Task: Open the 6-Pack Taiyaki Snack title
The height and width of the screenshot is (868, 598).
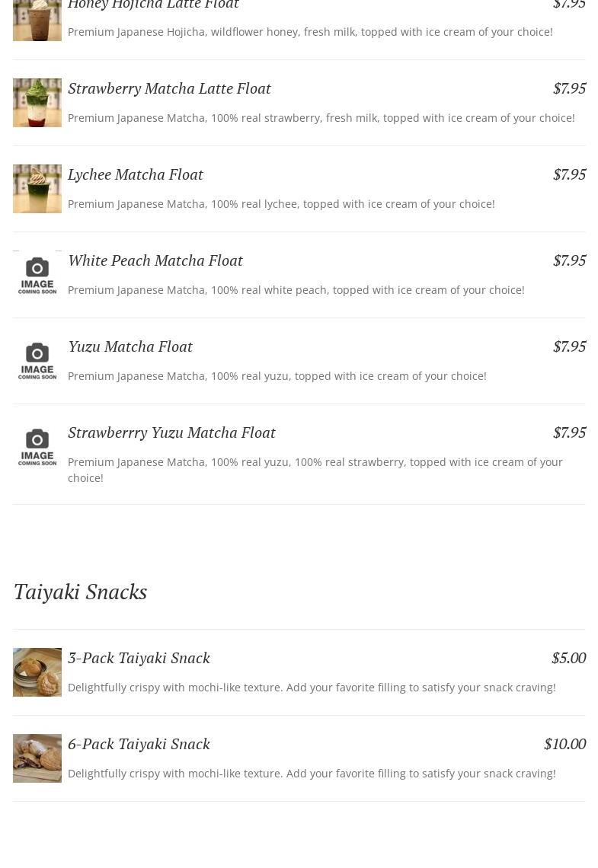Action: 139,744
